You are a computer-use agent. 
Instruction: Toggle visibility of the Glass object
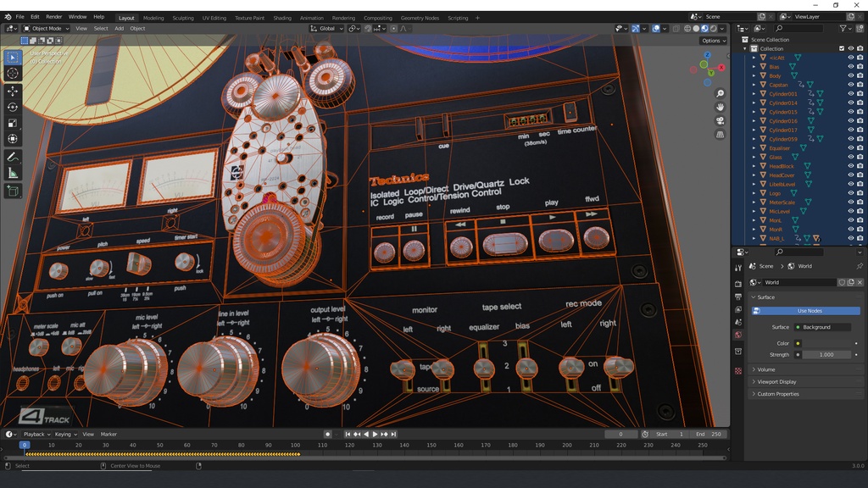[x=851, y=157]
